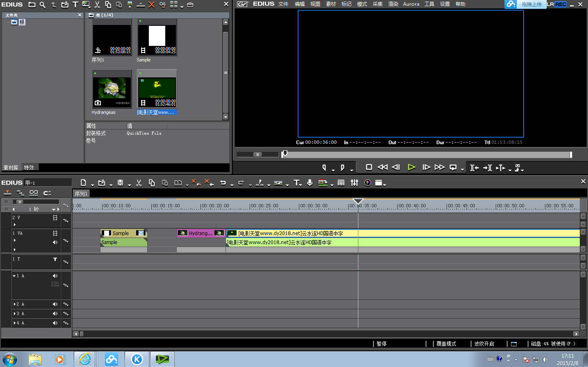Toggle insert/overwrite mode icon

point(7,193)
